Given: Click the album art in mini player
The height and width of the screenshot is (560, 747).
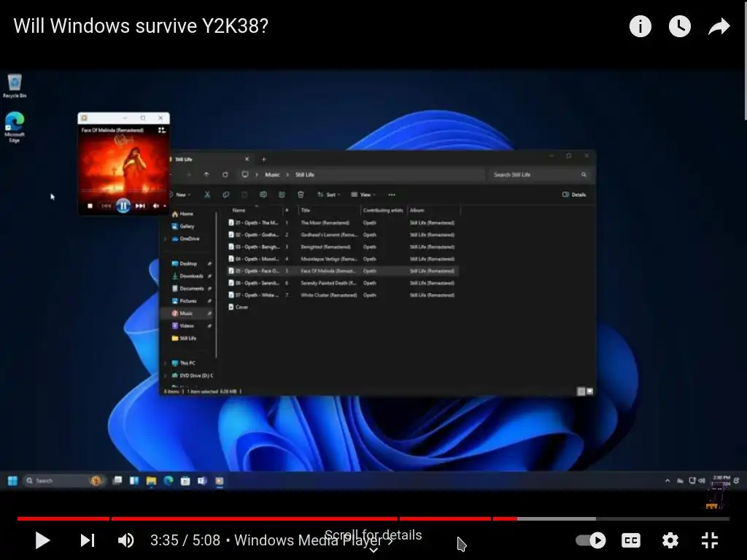Looking at the screenshot, I should pyautogui.click(x=123, y=164).
